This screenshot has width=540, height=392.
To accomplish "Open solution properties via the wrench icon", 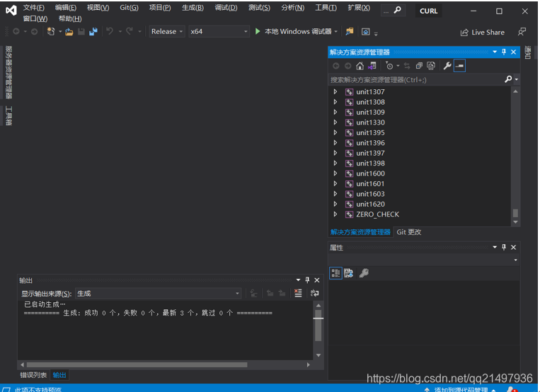I will point(447,66).
